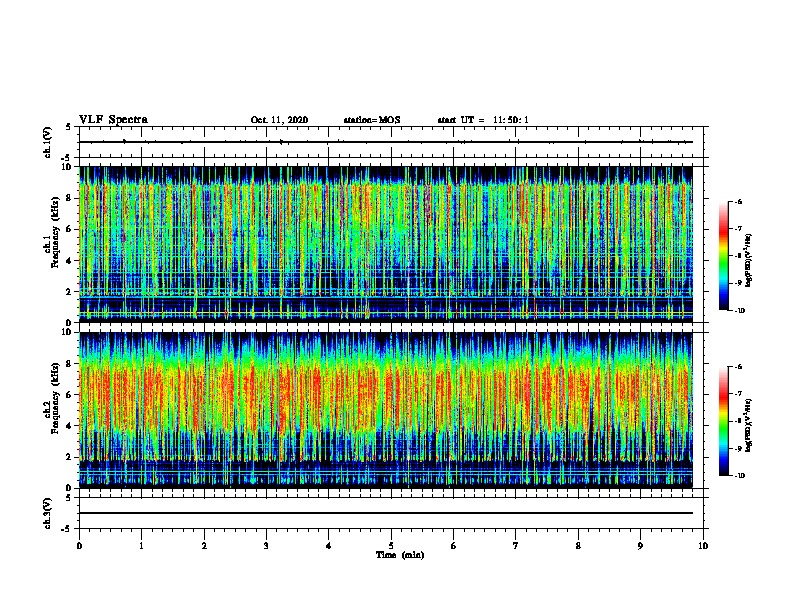Image resolution: width=792 pixels, height=612 pixels.
Task: Click the "ch.1(V)" waveform axis label
Action: (48, 142)
